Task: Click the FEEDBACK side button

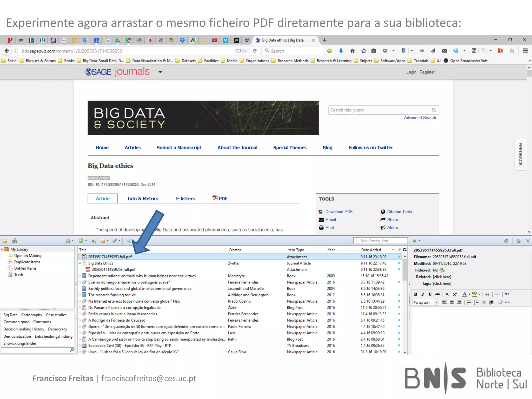Action: click(x=520, y=154)
